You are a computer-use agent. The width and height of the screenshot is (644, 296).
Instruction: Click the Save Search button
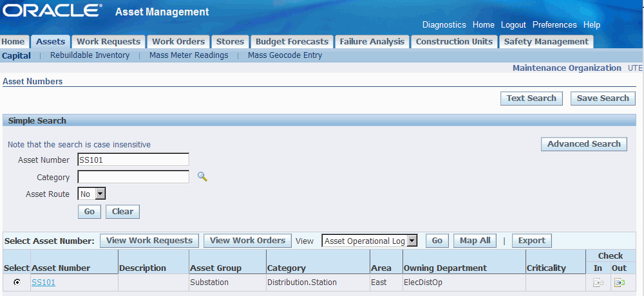point(603,98)
